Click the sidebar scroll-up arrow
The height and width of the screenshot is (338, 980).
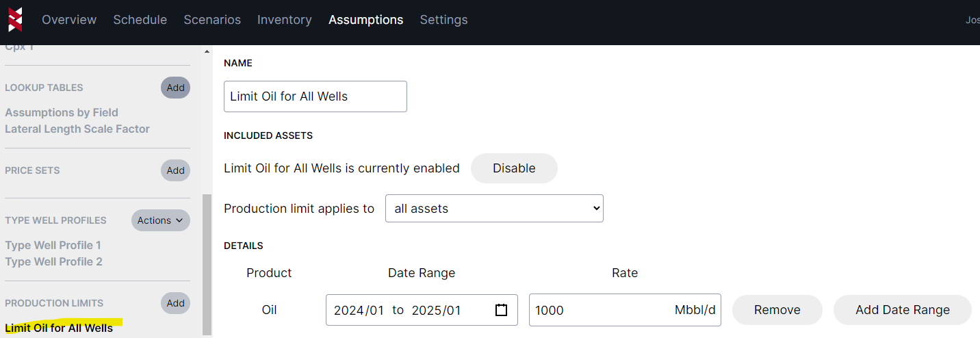point(207,51)
